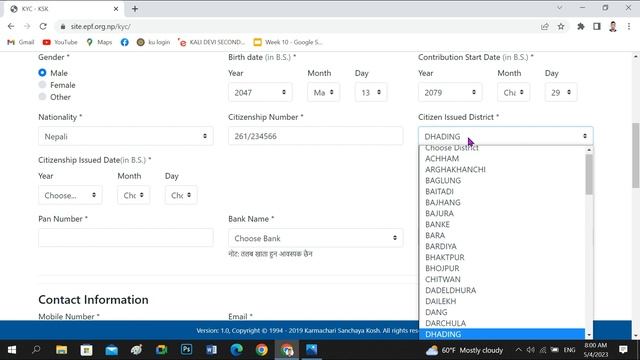The image size is (640, 360).
Task: Open a new browser tab
Action: [x=135, y=9]
